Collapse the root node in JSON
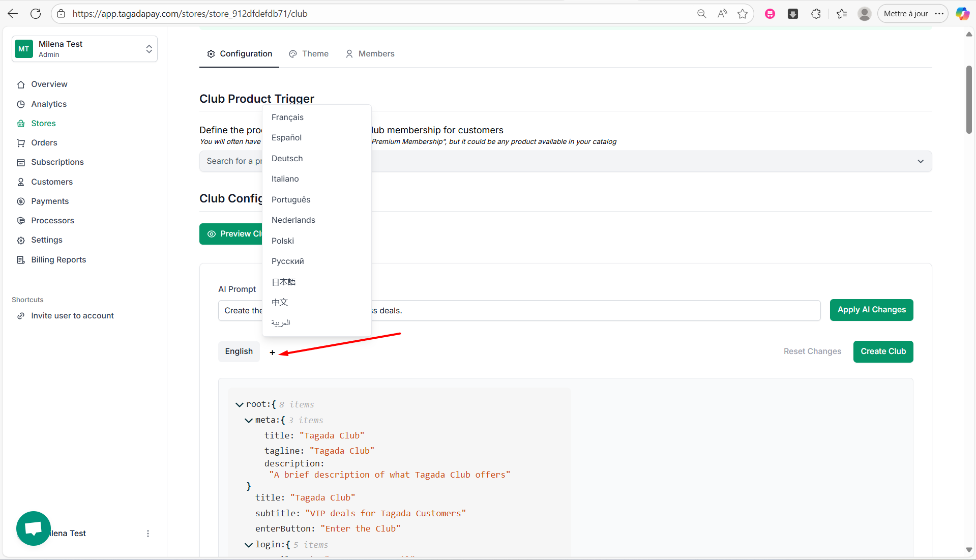 [x=239, y=405]
